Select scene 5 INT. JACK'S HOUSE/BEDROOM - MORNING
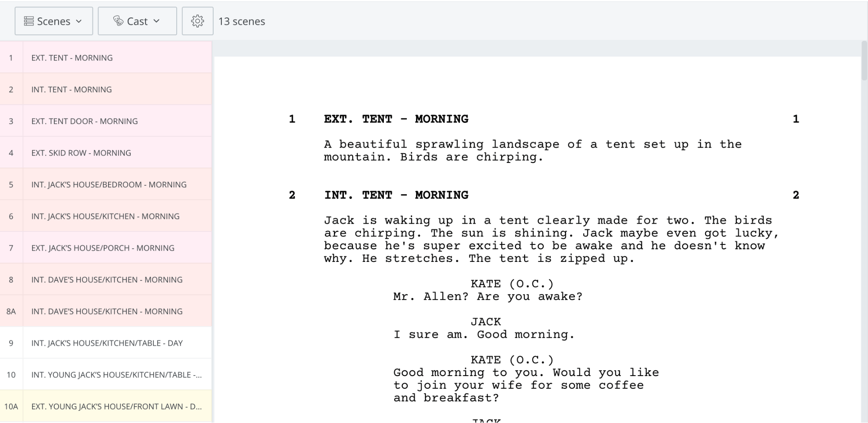 [106, 184]
